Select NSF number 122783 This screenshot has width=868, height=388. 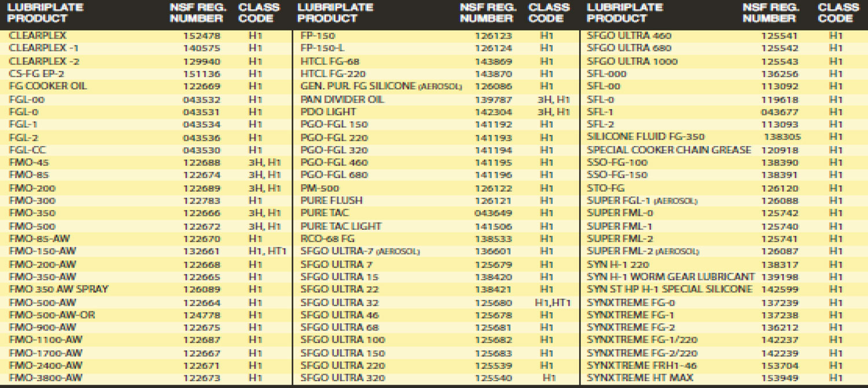click(202, 201)
